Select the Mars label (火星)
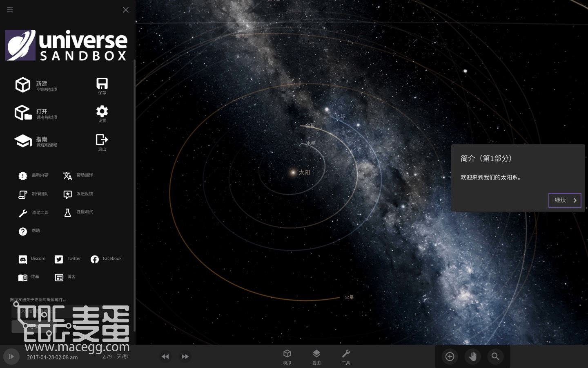Viewport: 588px width, 368px height. tap(349, 297)
